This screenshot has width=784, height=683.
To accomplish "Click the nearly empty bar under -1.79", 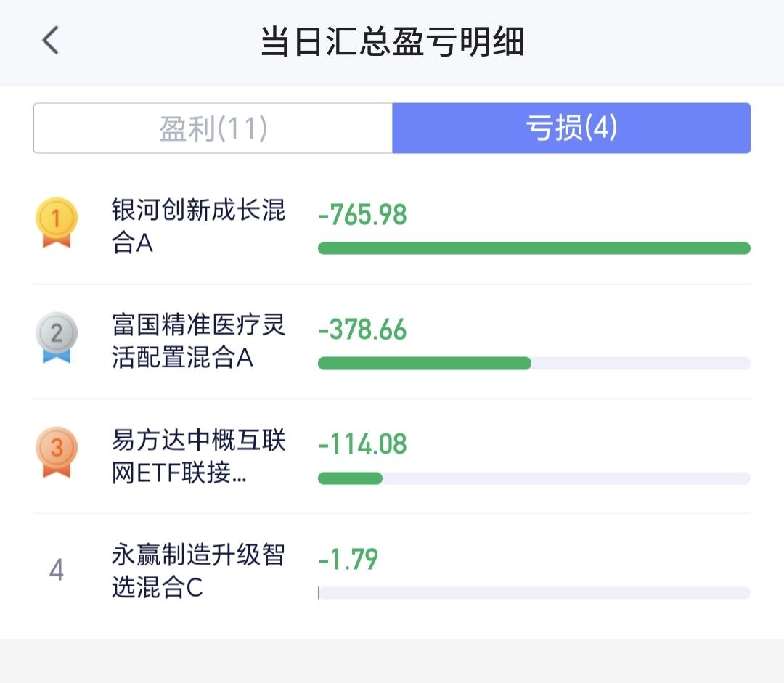I will 534,593.
